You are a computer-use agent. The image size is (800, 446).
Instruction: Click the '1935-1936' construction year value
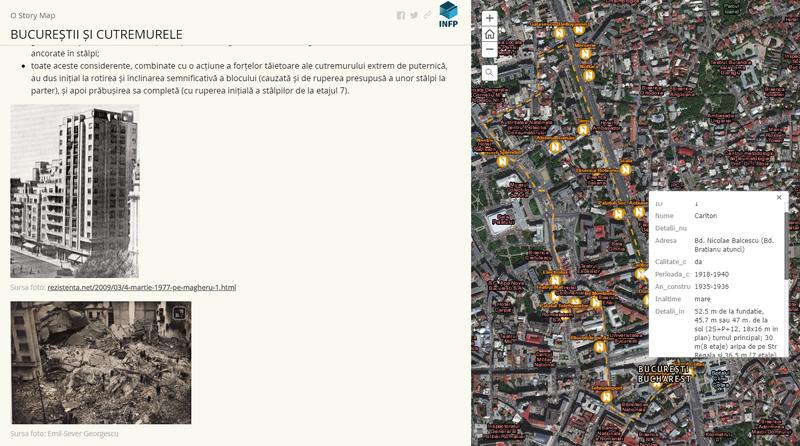coord(711,287)
